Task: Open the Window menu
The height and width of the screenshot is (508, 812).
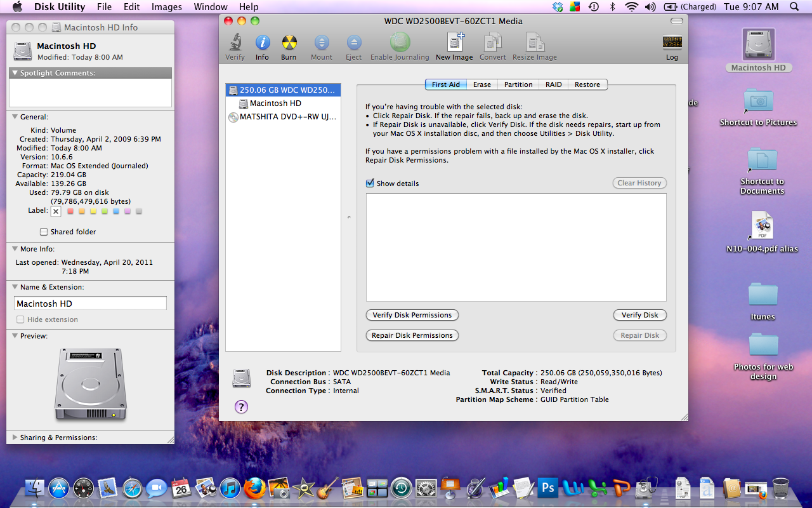Action: [x=211, y=6]
